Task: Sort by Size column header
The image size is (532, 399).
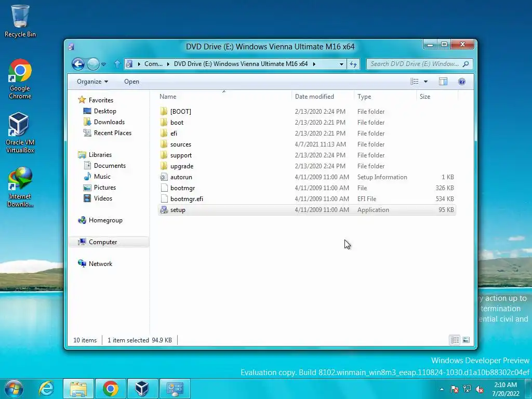Action: pos(437,97)
